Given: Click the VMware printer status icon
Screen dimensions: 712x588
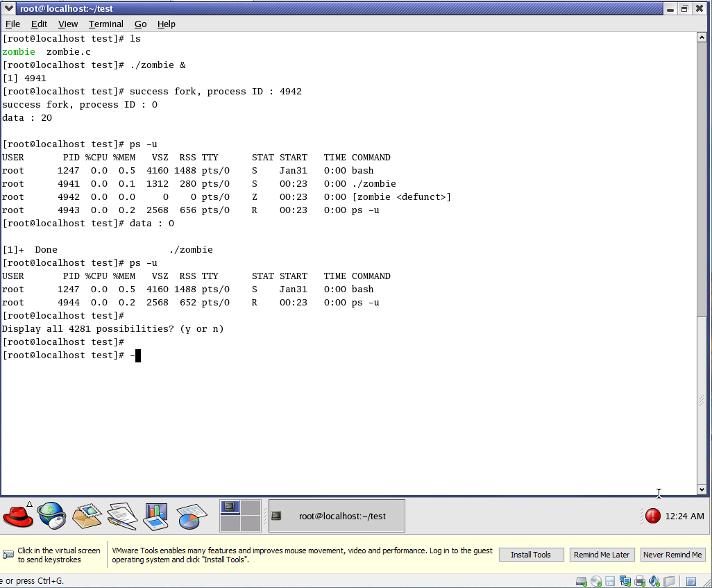Looking at the screenshot, I should point(640,581).
